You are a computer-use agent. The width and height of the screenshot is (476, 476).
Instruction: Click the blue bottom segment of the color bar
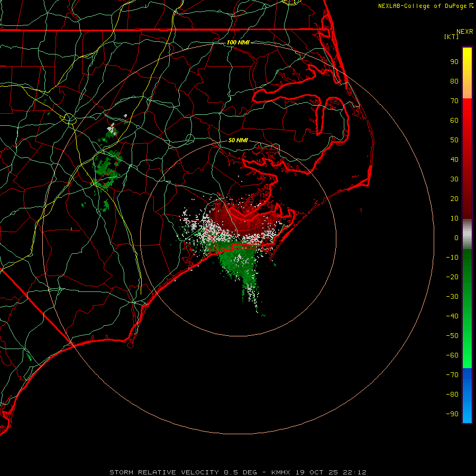[467, 396]
